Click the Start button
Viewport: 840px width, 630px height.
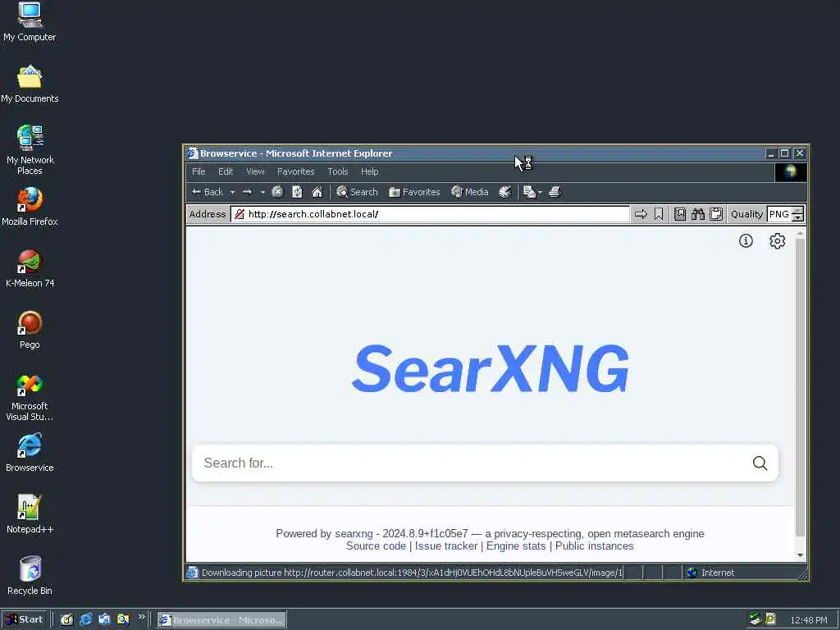tap(25, 619)
